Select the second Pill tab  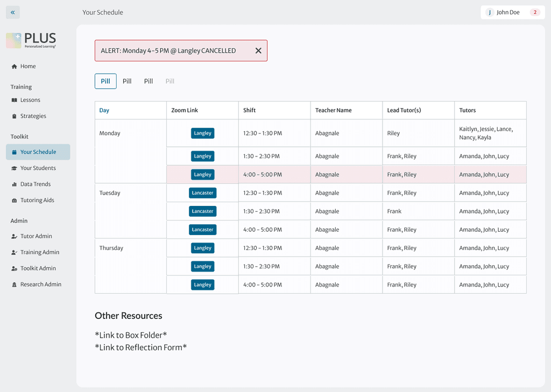127,81
